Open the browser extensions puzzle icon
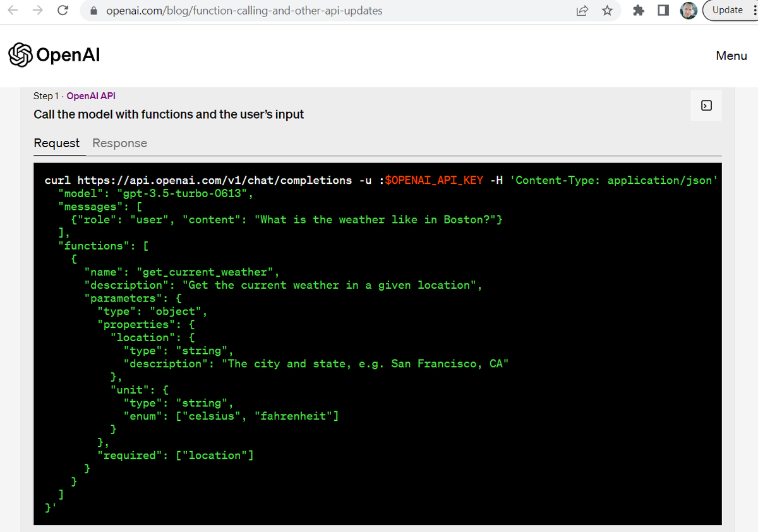 (639, 11)
